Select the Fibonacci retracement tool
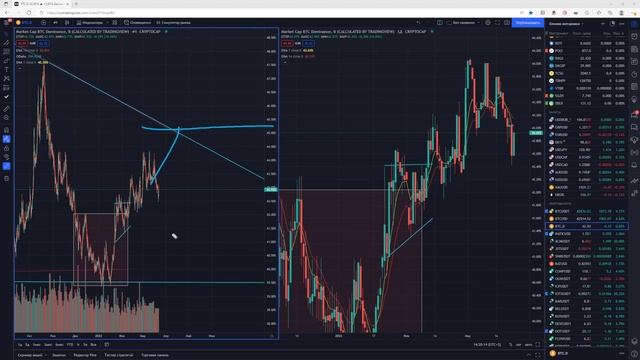This screenshot has height=360, width=640. click(x=7, y=52)
